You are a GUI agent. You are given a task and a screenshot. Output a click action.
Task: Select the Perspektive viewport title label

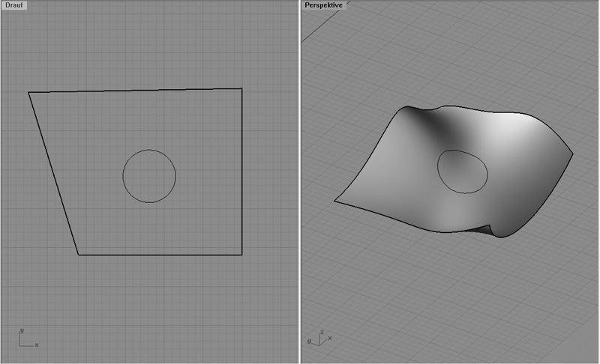324,5
